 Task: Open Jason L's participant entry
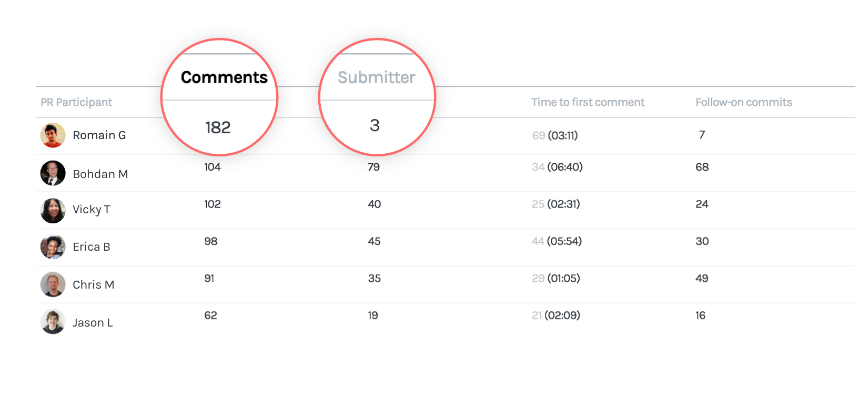click(92, 323)
